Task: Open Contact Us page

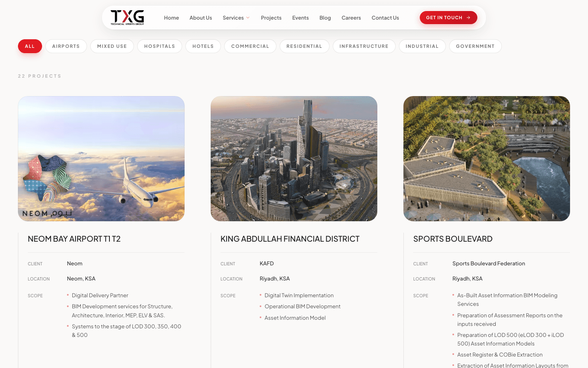Action: click(385, 18)
